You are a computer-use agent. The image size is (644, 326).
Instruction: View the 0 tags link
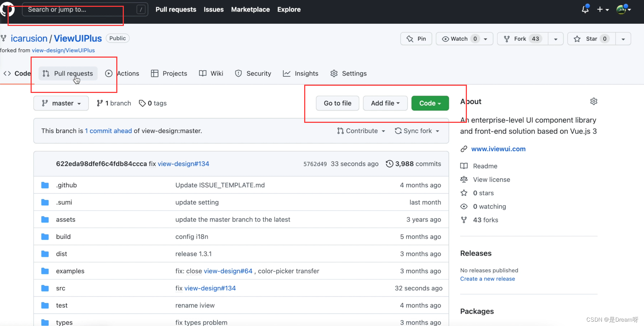[x=153, y=103]
